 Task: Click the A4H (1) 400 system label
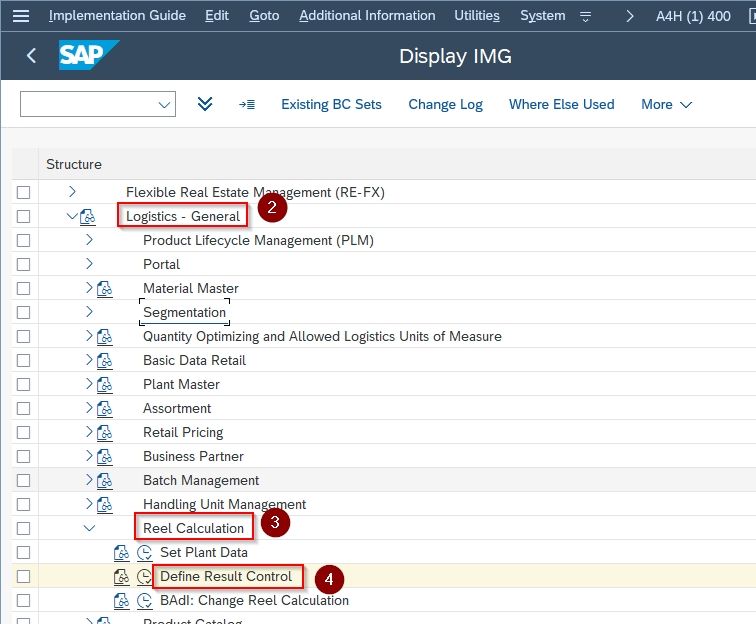point(693,16)
